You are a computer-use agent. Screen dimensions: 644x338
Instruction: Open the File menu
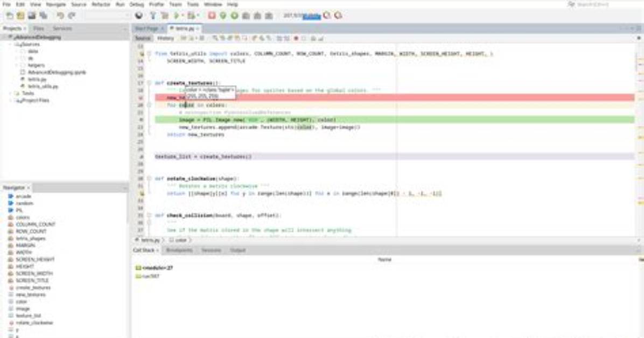pyautogui.click(x=6, y=4)
